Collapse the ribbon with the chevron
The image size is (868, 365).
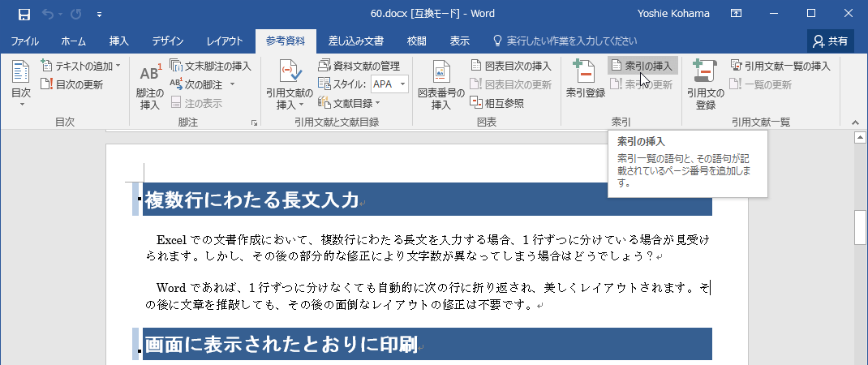coord(855,123)
